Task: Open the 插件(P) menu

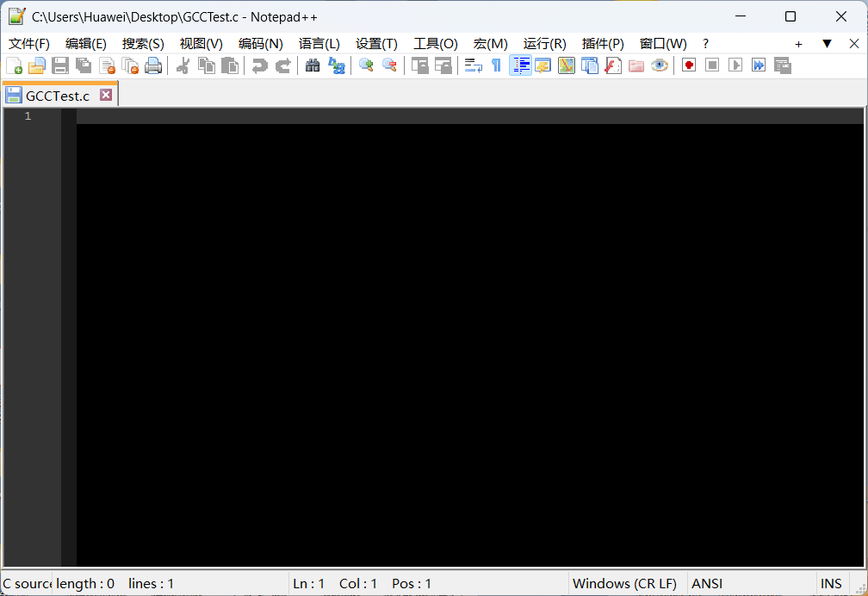Action: point(603,44)
